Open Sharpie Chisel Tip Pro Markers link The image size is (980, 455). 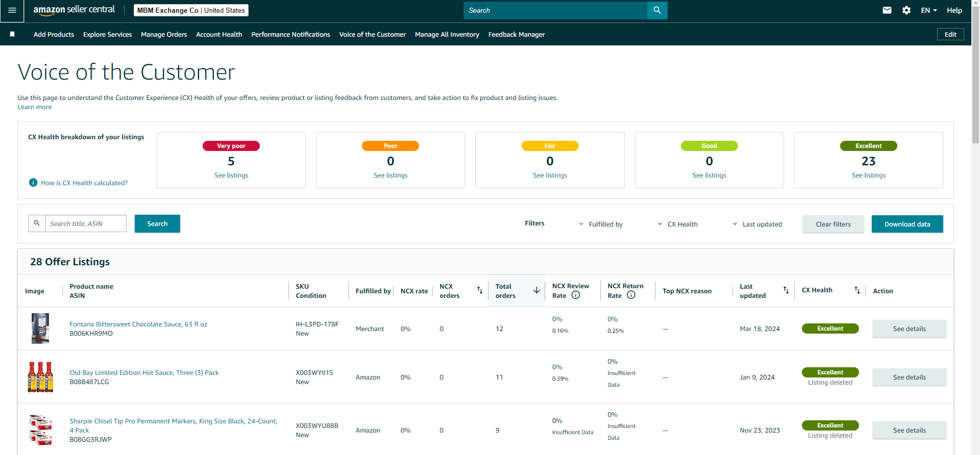(x=174, y=425)
